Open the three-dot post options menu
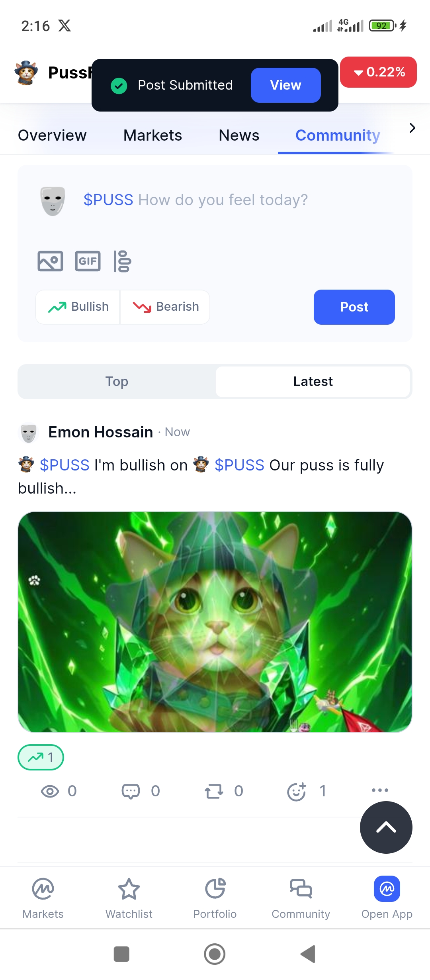This screenshot has width=430, height=980. click(380, 790)
